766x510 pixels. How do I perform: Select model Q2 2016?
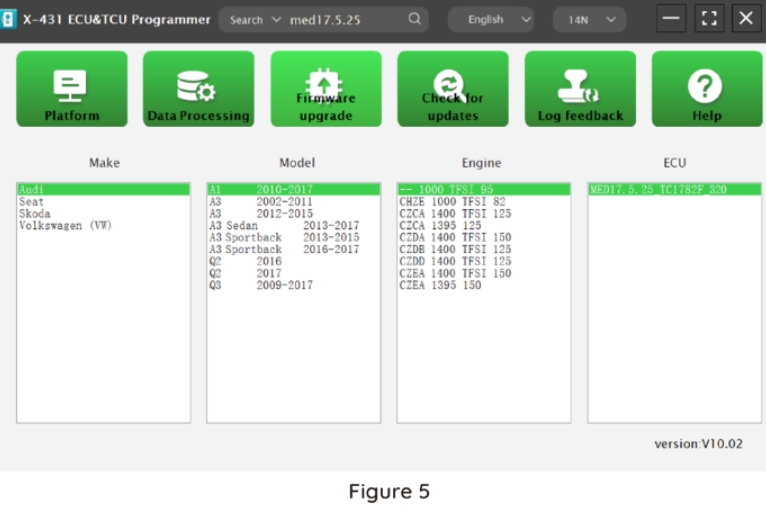click(x=294, y=261)
